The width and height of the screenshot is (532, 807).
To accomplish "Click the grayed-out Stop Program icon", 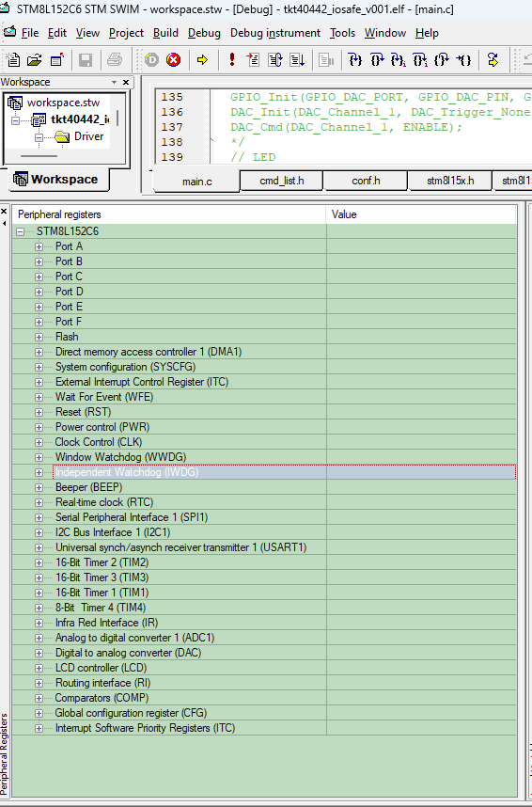I will pyautogui.click(x=326, y=60).
